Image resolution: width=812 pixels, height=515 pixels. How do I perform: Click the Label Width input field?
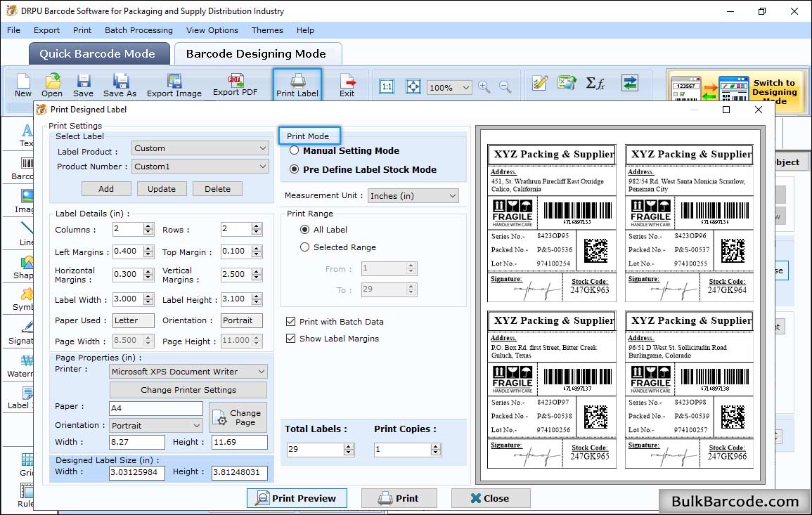point(129,299)
